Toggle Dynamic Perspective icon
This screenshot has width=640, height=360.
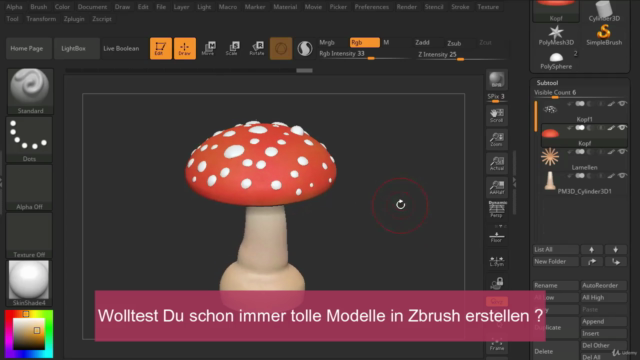tap(497, 209)
